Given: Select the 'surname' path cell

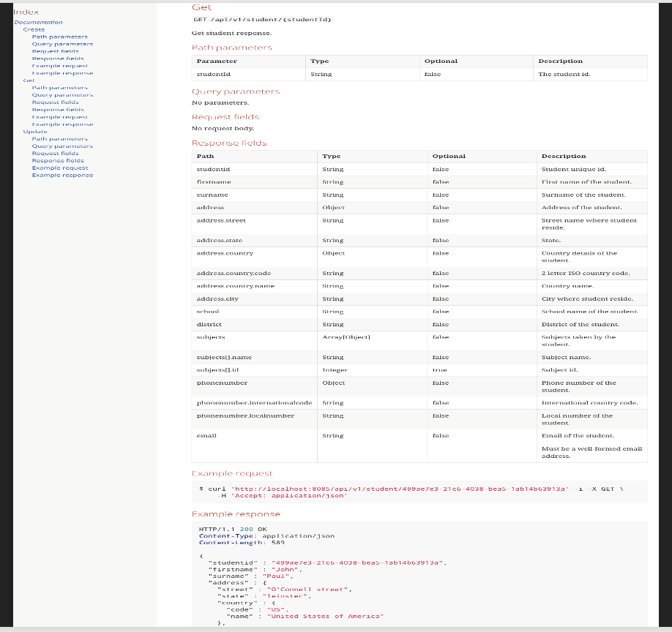Looking at the screenshot, I should (x=212, y=195).
